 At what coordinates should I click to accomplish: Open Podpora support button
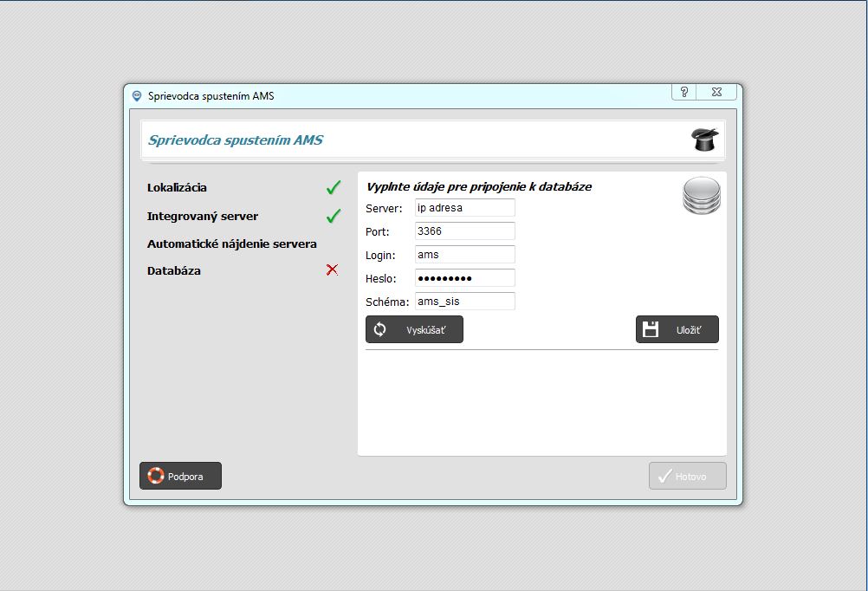[180, 476]
